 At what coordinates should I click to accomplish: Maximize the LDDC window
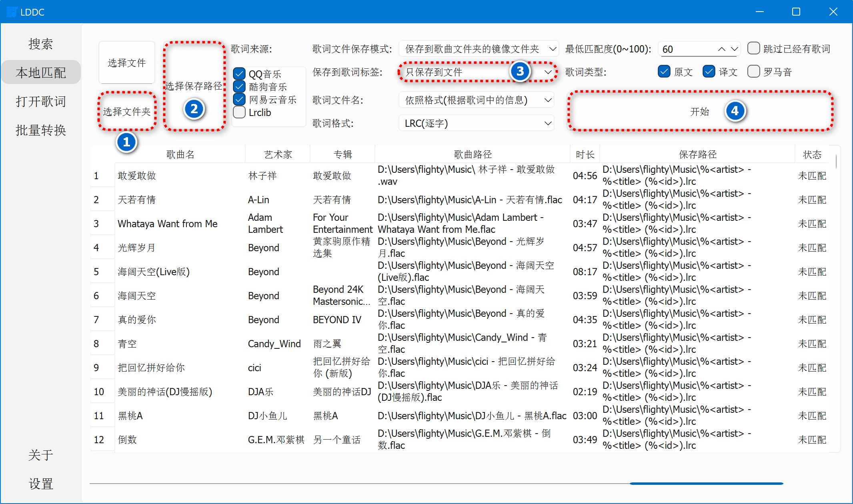[796, 12]
